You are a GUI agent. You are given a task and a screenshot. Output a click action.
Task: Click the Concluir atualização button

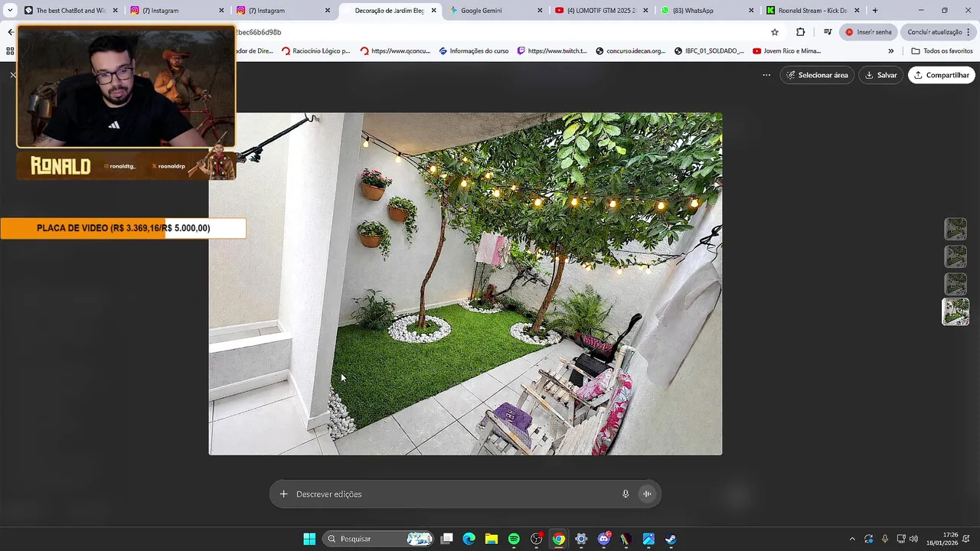[940, 32]
